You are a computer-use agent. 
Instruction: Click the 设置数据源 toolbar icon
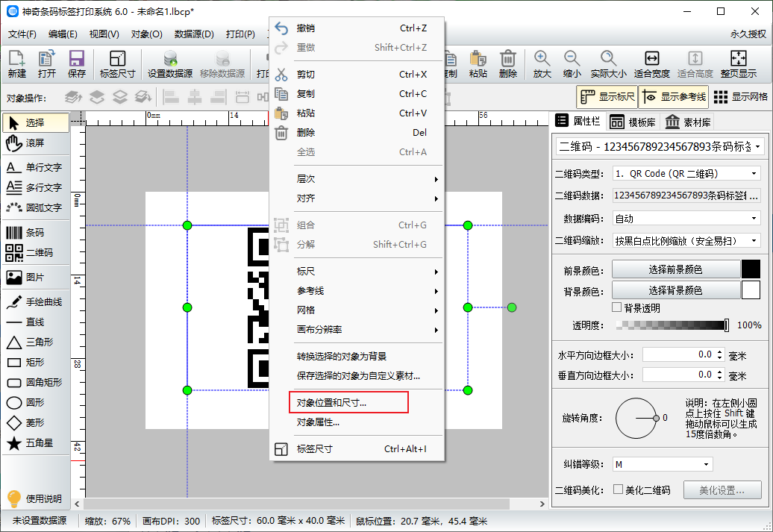[170, 63]
